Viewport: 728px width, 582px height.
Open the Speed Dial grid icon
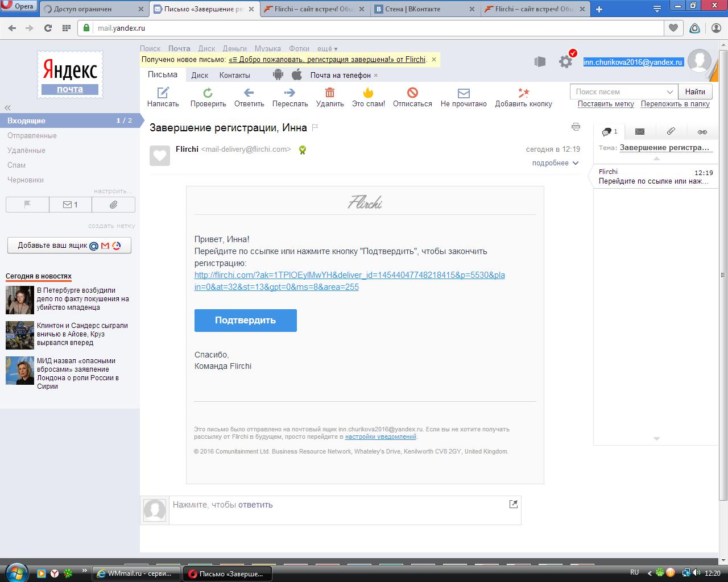click(x=66, y=28)
